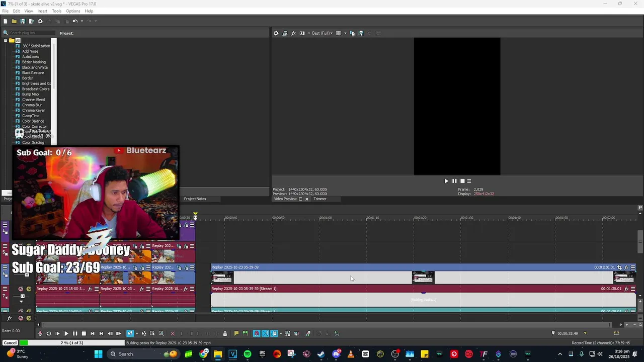The image size is (644, 362).
Task: Open the Auto Ripple mode dropdown arrow
Action: tap(281, 333)
